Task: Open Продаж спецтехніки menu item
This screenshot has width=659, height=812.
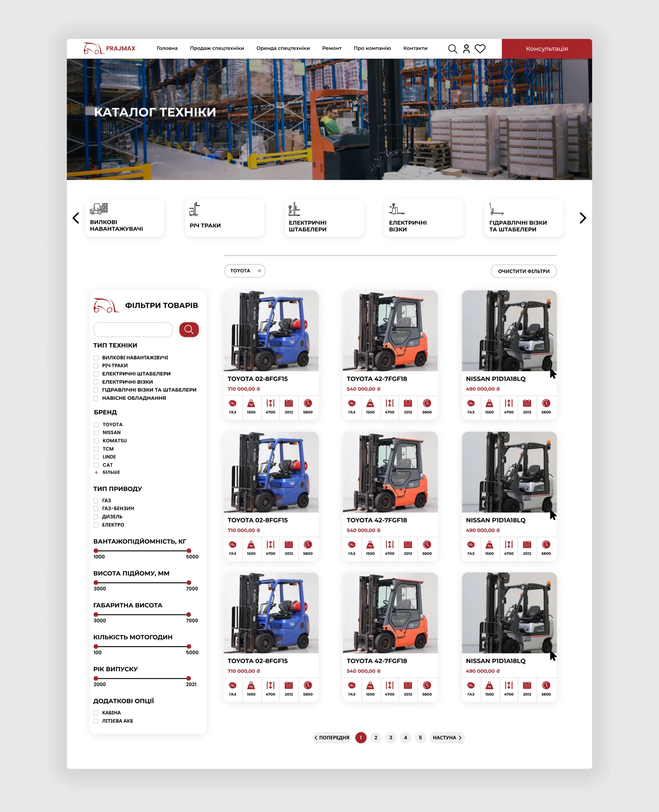Action: (x=217, y=48)
